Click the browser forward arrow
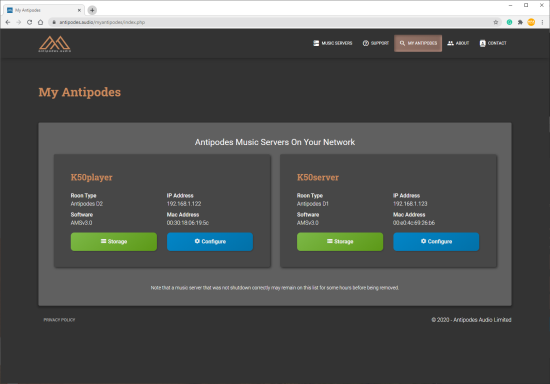550x384 pixels. pos(19,22)
